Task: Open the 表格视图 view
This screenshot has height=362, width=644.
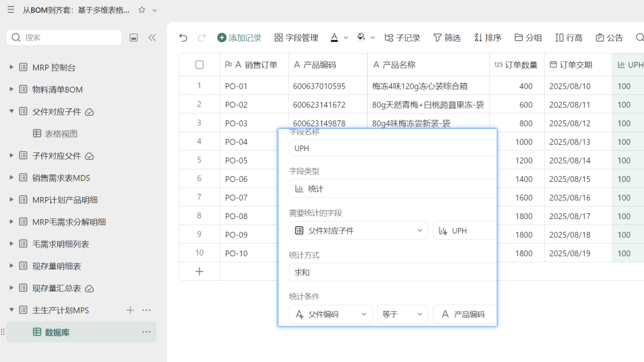Action: [61, 133]
